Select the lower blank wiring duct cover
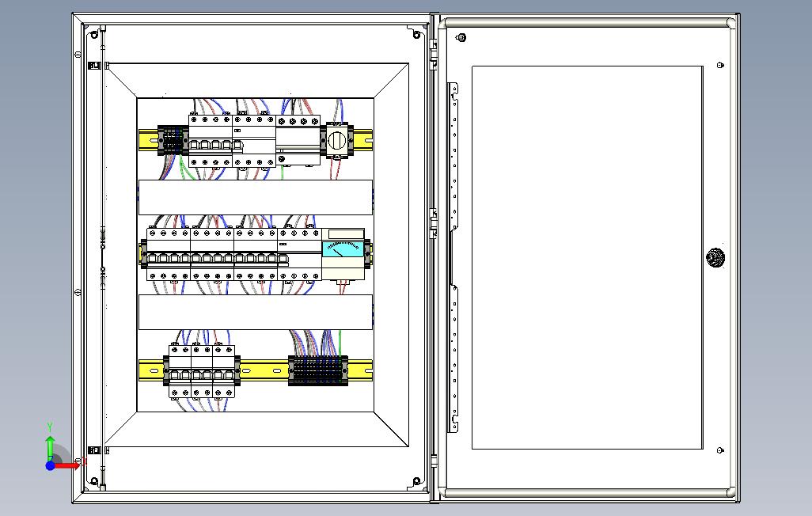The image size is (812, 516). 256,312
